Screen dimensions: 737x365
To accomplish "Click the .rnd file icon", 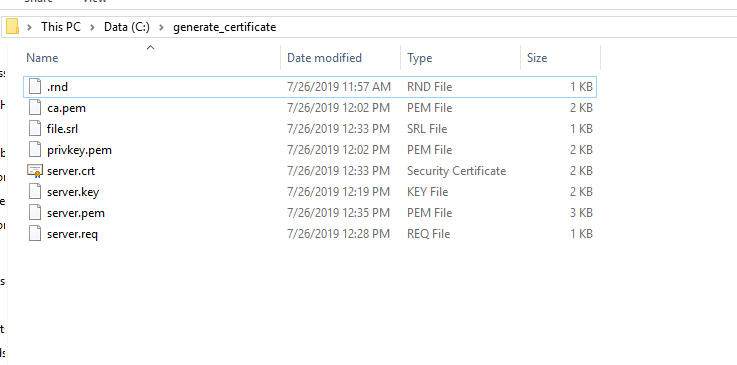I will (x=35, y=87).
